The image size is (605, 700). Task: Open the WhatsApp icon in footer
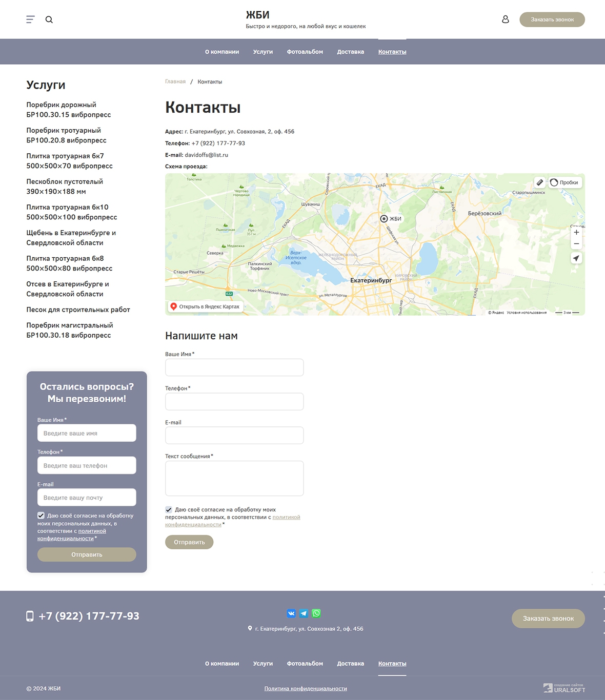click(x=316, y=613)
